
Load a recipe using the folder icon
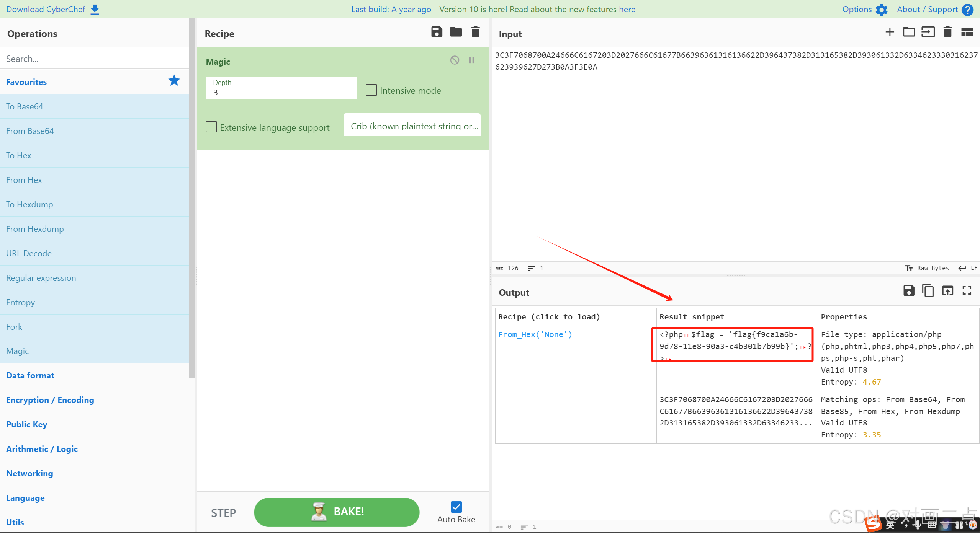[456, 32]
